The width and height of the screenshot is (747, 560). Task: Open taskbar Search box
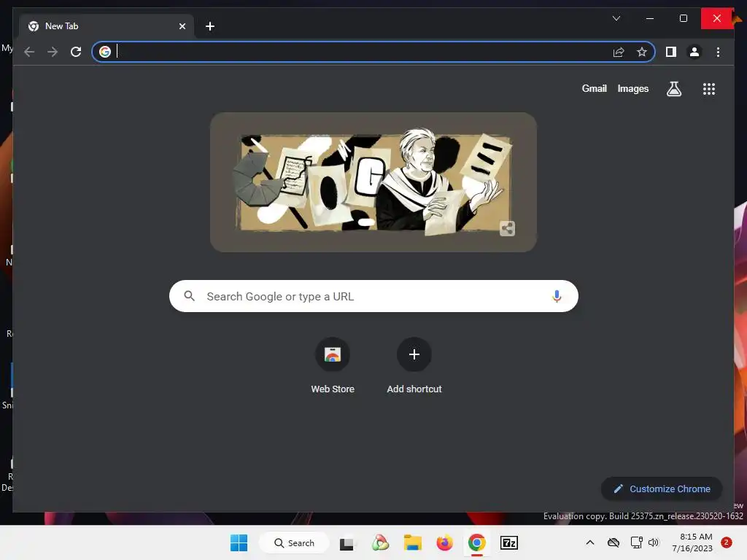[295, 542]
